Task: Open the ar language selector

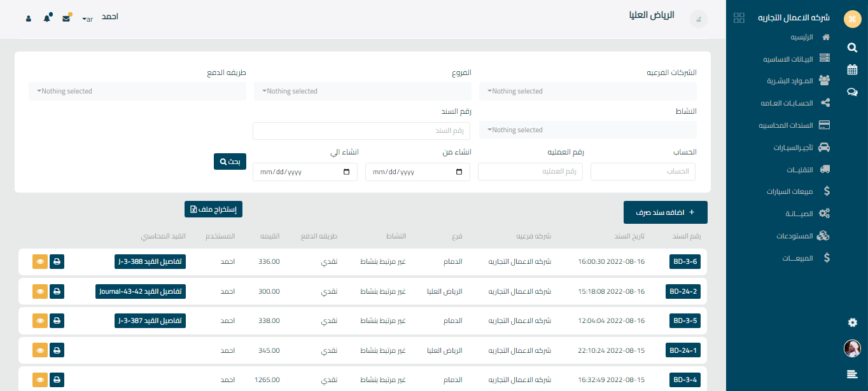Action: (x=88, y=19)
